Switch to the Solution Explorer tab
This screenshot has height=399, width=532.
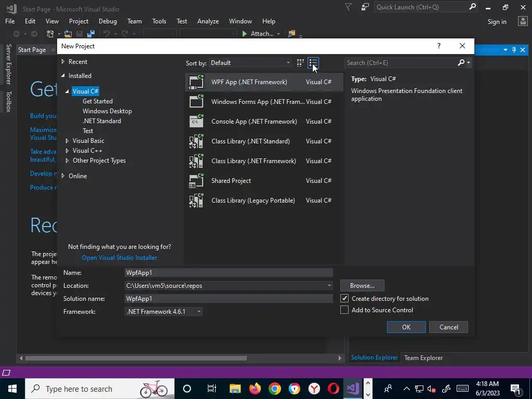point(374,357)
